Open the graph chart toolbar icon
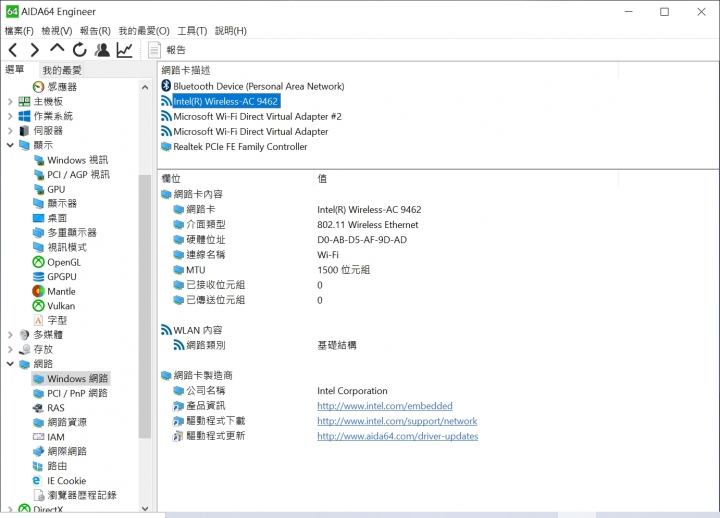This screenshot has width=720, height=518. pyautogui.click(x=124, y=50)
